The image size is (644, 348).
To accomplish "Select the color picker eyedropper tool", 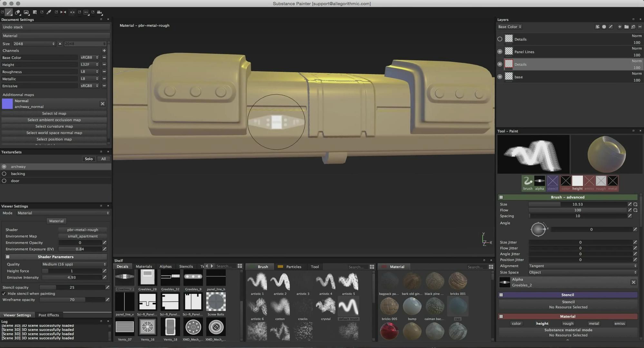I will pos(49,12).
